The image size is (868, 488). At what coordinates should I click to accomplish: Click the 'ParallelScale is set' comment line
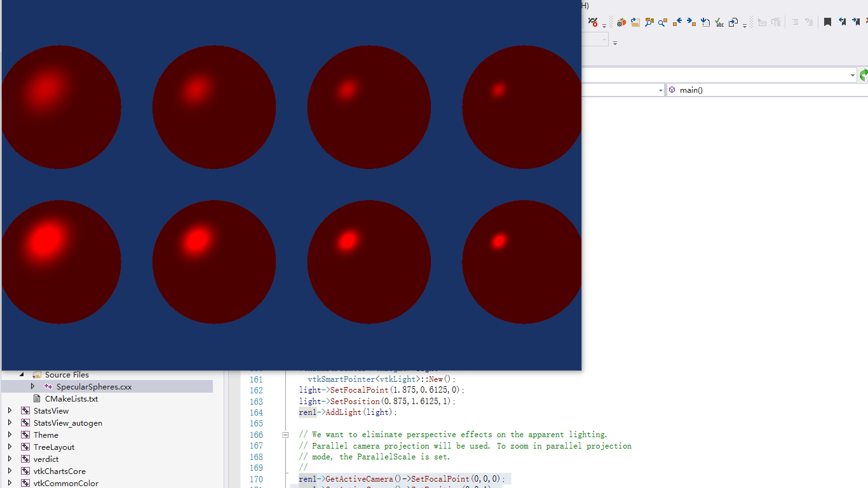374,457
